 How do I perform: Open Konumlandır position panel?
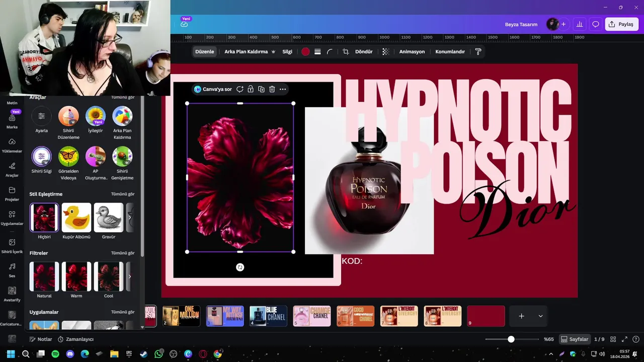pos(450,51)
